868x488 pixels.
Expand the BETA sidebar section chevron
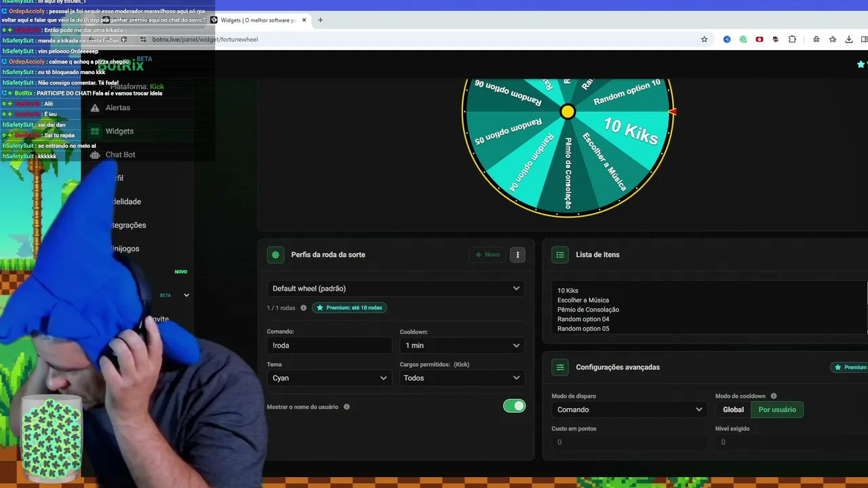coord(186,296)
